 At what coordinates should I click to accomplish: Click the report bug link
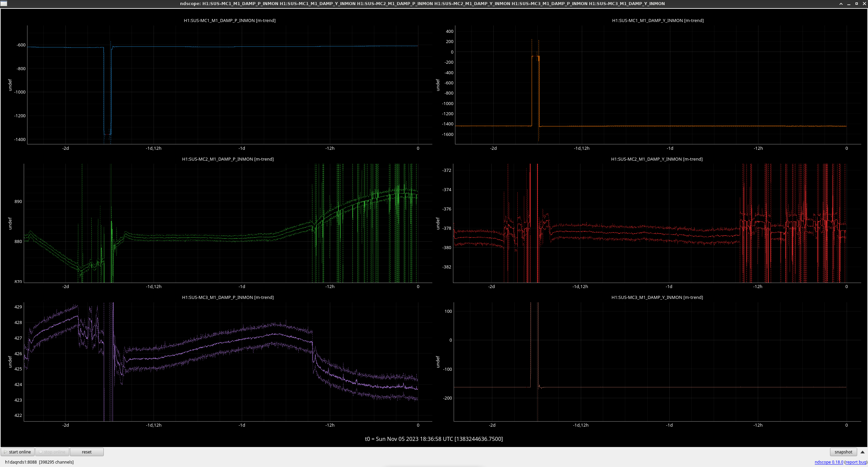click(855, 462)
